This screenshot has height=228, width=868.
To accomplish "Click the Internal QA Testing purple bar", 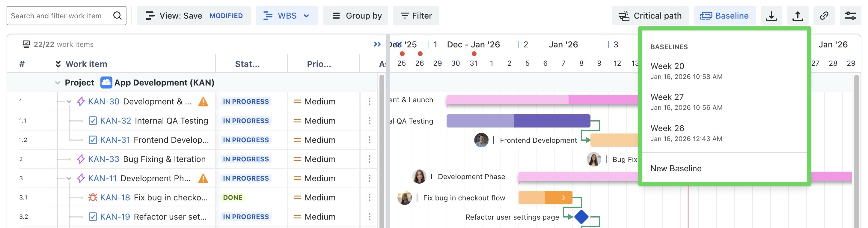I will click(518, 121).
